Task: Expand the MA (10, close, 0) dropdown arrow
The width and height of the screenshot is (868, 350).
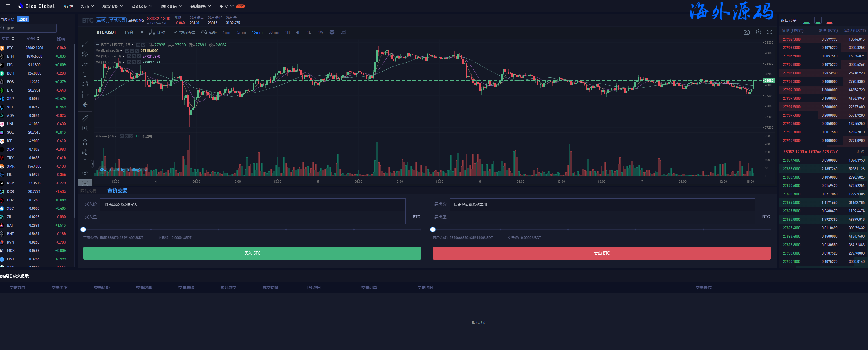Action: pyautogui.click(x=123, y=56)
